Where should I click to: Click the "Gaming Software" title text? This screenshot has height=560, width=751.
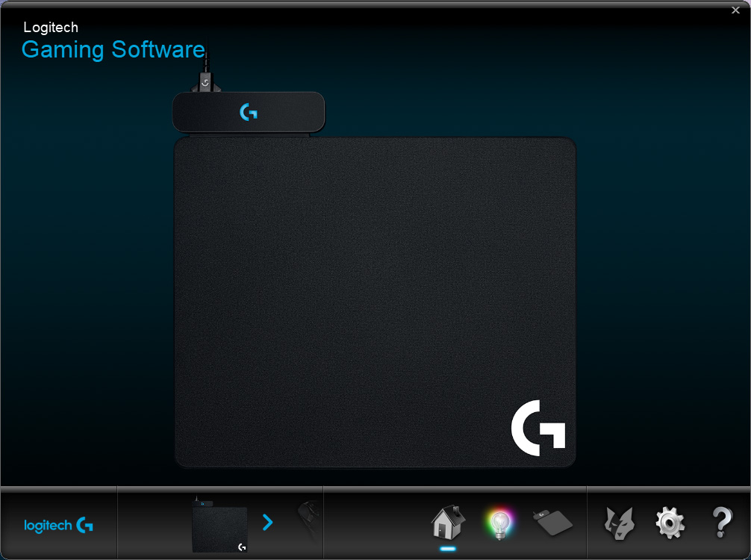[113, 49]
